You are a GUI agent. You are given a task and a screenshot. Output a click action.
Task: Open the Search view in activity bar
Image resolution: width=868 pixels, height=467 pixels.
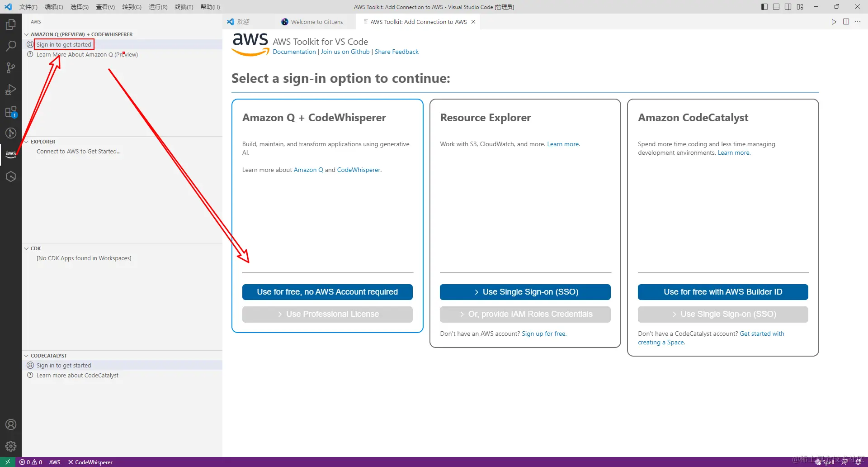tap(11, 46)
